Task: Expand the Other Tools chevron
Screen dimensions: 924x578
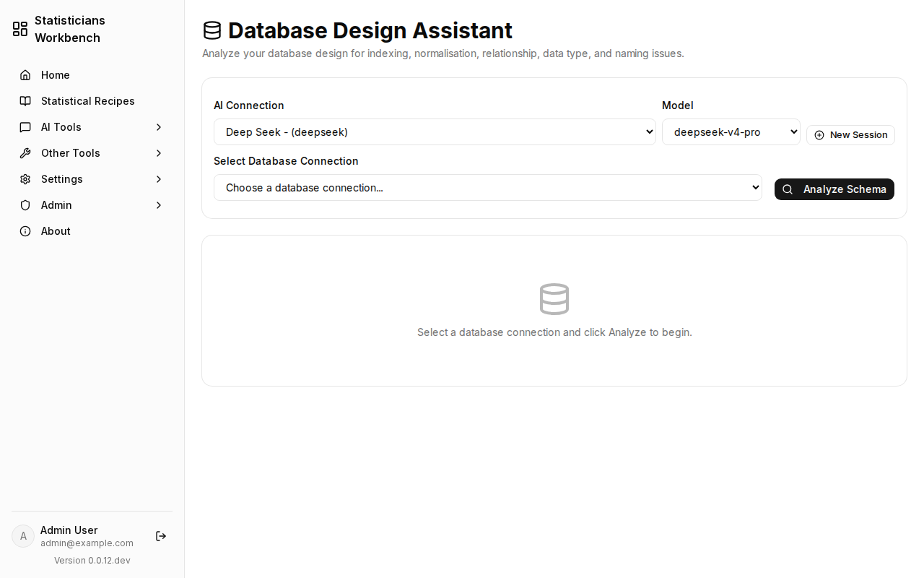Action: click(x=159, y=153)
